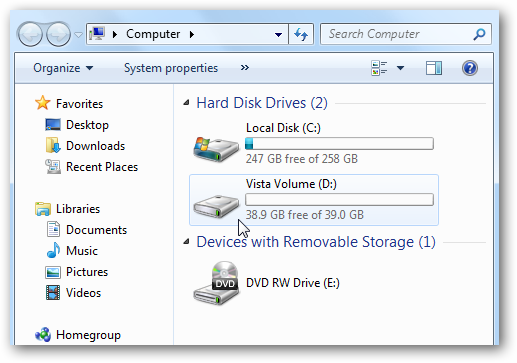517x363 pixels.
Task: Open Desktop from Favorites
Action: [87, 125]
